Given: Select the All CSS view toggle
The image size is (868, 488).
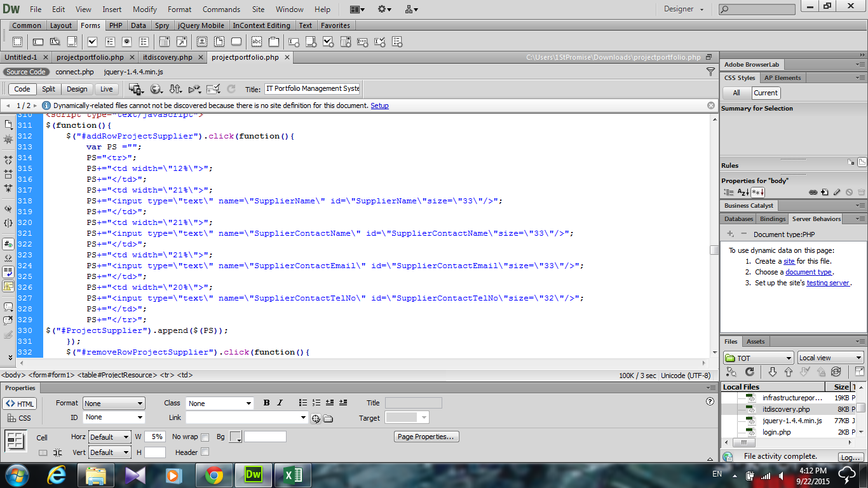Looking at the screenshot, I should [736, 93].
